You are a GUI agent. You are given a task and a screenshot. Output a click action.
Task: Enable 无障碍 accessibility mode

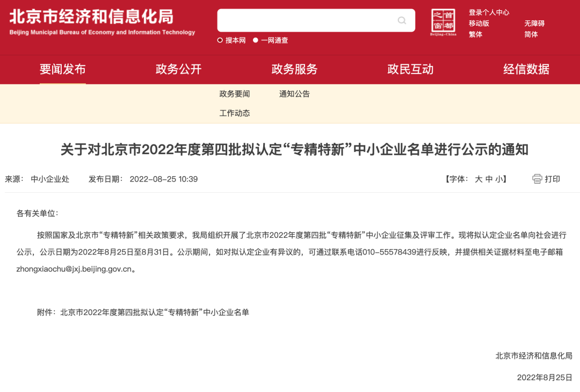(x=534, y=23)
